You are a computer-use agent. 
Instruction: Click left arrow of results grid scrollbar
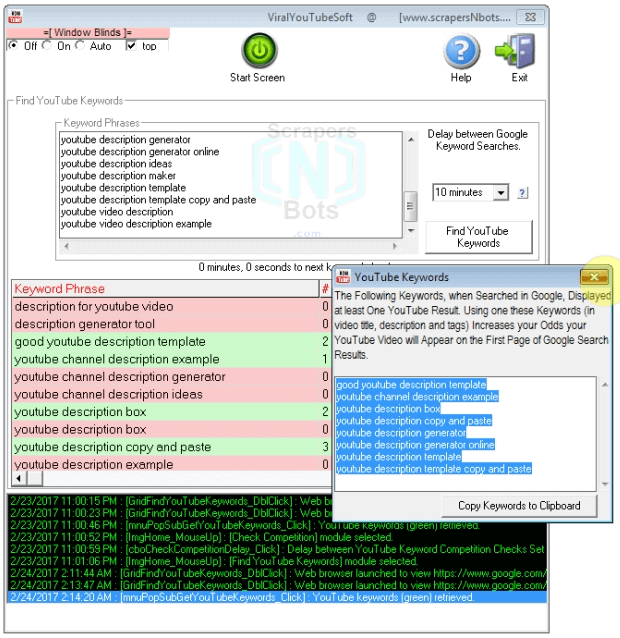pos(19,478)
